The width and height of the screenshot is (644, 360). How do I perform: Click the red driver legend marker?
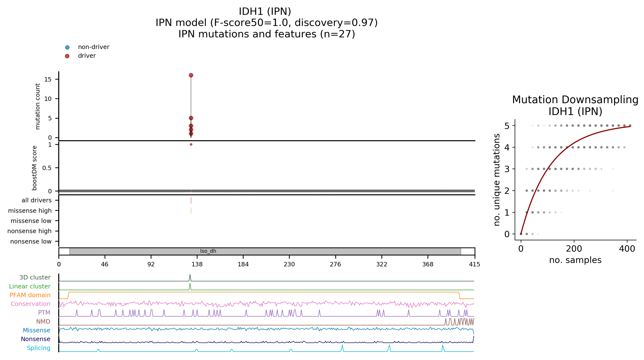click(67, 56)
